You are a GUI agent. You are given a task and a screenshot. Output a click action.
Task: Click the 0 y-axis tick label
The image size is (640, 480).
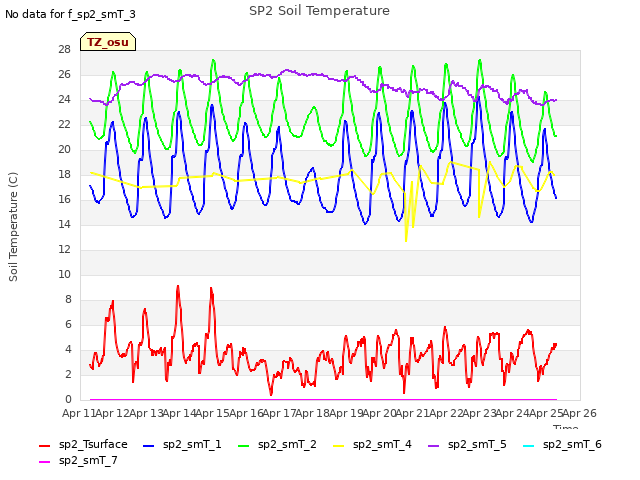click(x=68, y=399)
